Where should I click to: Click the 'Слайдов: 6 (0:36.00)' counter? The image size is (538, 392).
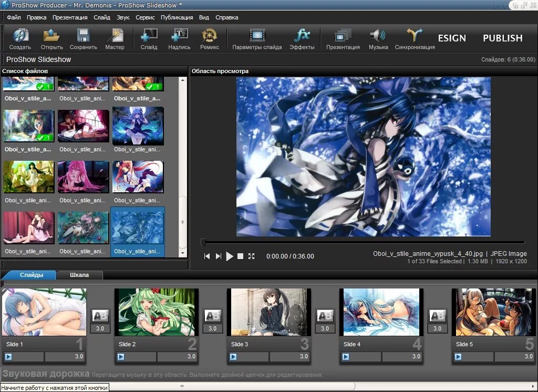click(508, 59)
